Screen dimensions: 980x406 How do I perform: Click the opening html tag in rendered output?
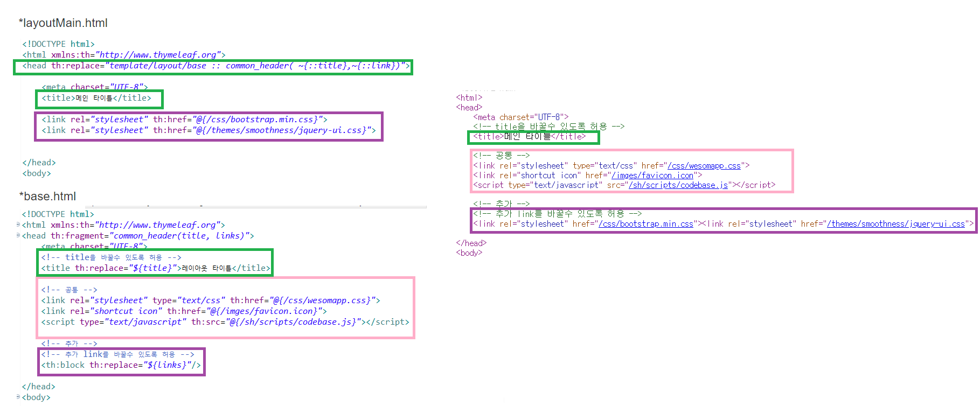tap(469, 98)
